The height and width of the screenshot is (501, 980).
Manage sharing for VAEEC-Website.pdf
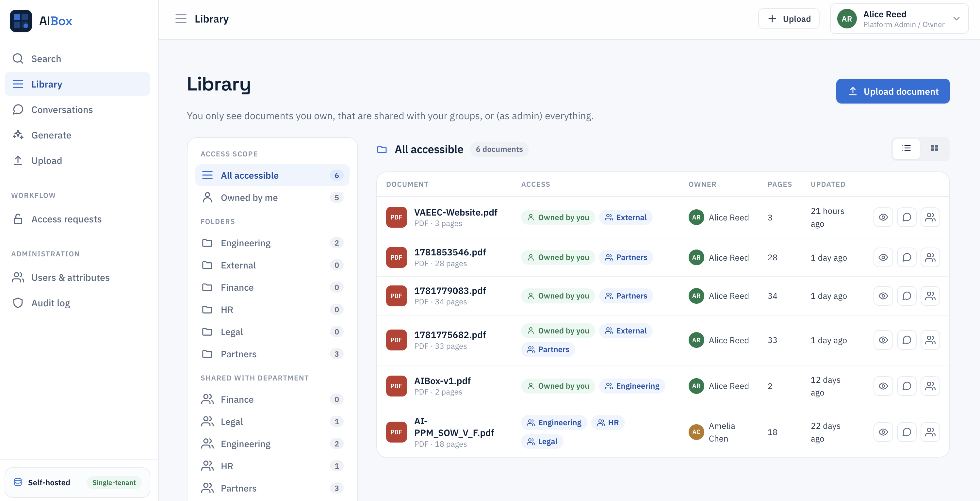(930, 217)
